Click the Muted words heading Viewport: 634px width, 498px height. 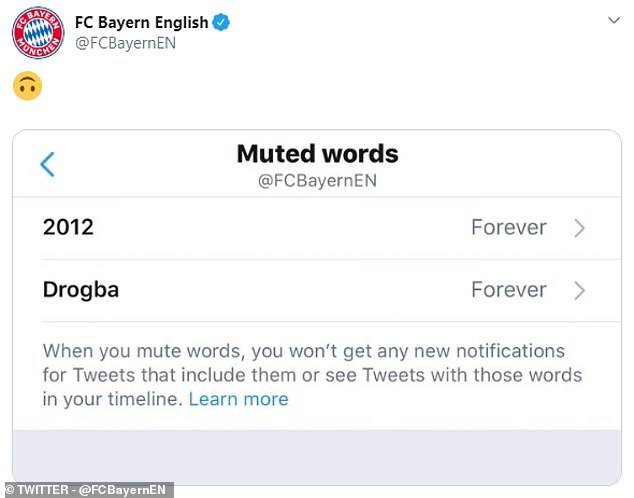pyautogui.click(x=317, y=154)
